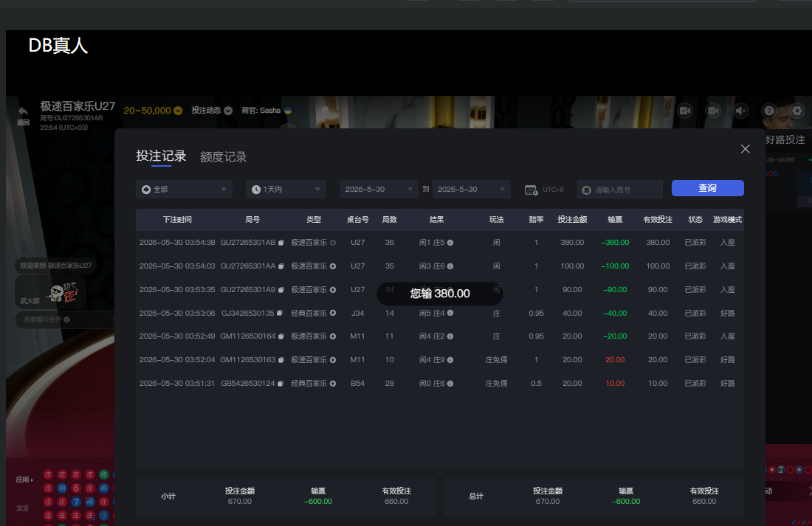Expand the 20~50,000 bet limit dropdown

pos(178,111)
